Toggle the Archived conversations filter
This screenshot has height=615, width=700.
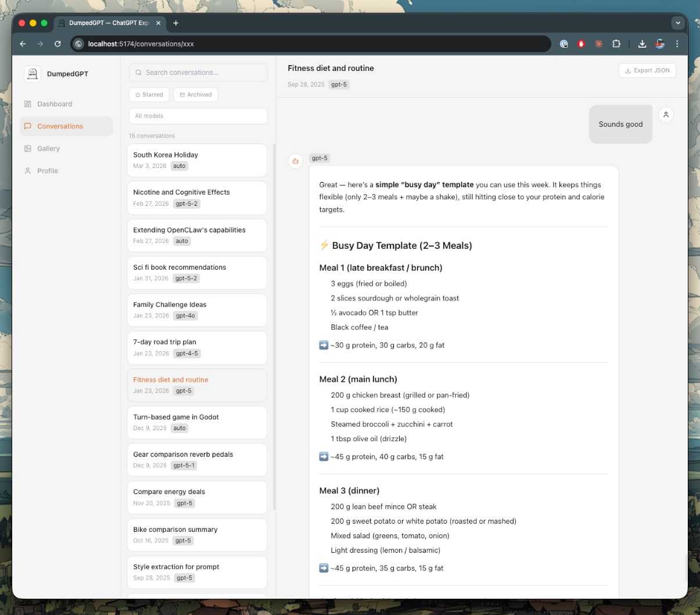pyautogui.click(x=196, y=95)
